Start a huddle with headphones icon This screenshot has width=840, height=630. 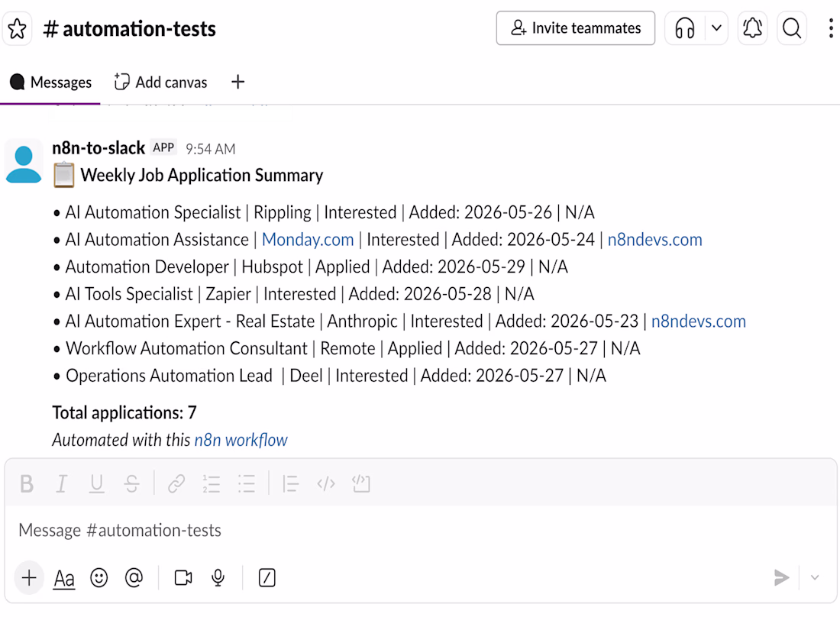pos(685,27)
